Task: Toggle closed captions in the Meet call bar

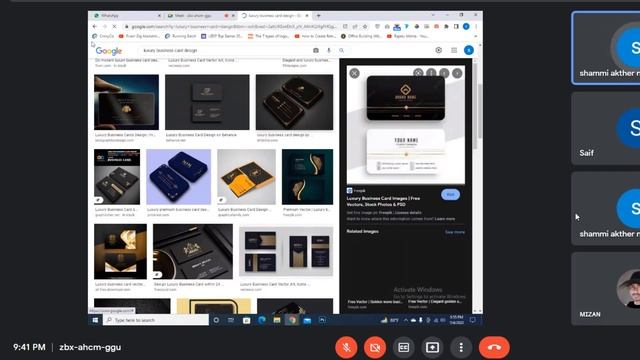Action: [x=404, y=347]
